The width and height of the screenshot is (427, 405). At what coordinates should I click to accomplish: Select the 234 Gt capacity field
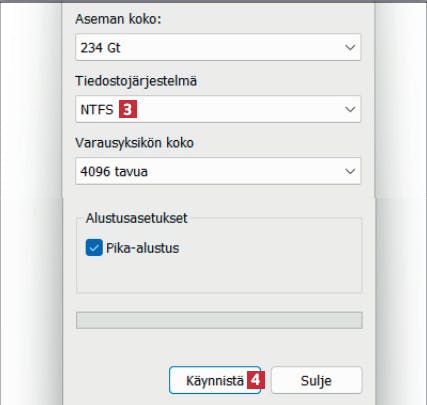pos(218,47)
